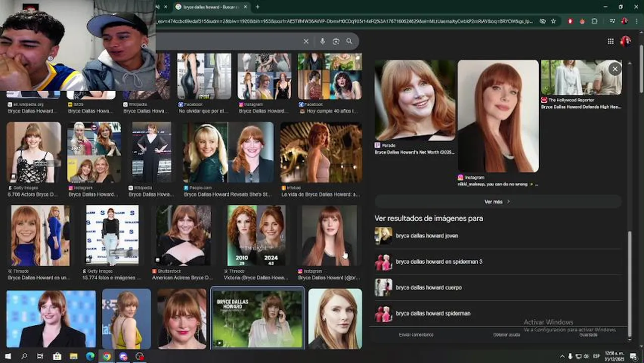Search 'bryce dallas howard en spiderman 3' suggestion
The height and width of the screenshot is (363, 644).
(497, 262)
